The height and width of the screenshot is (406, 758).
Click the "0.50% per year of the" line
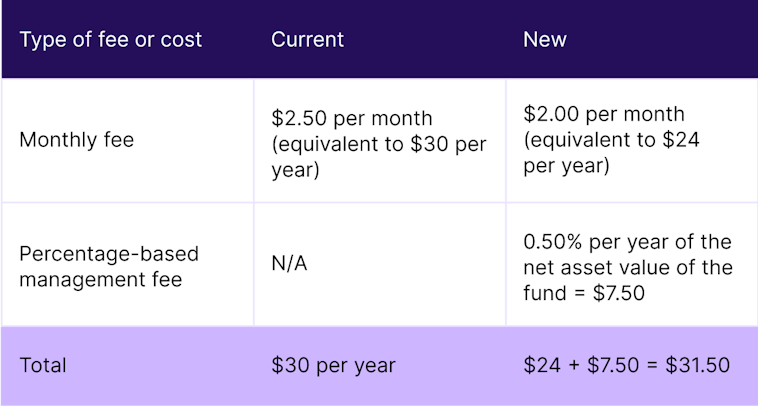[627, 243]
